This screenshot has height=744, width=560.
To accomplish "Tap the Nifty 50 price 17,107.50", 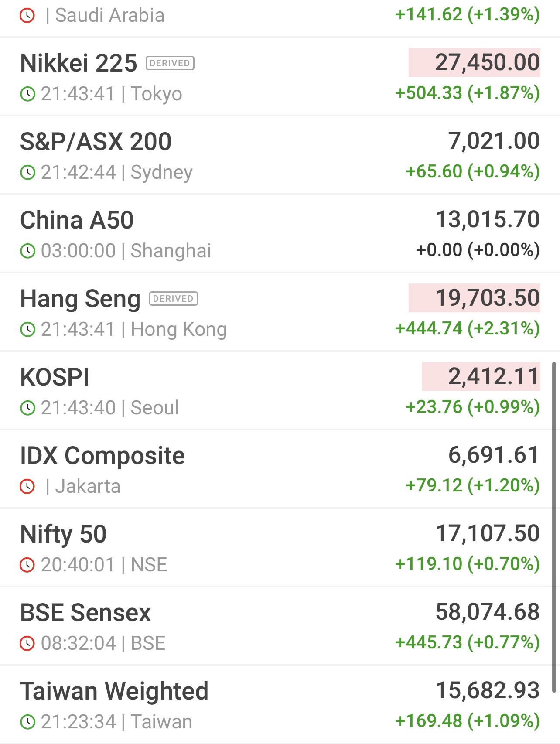I will coord(487,533).
